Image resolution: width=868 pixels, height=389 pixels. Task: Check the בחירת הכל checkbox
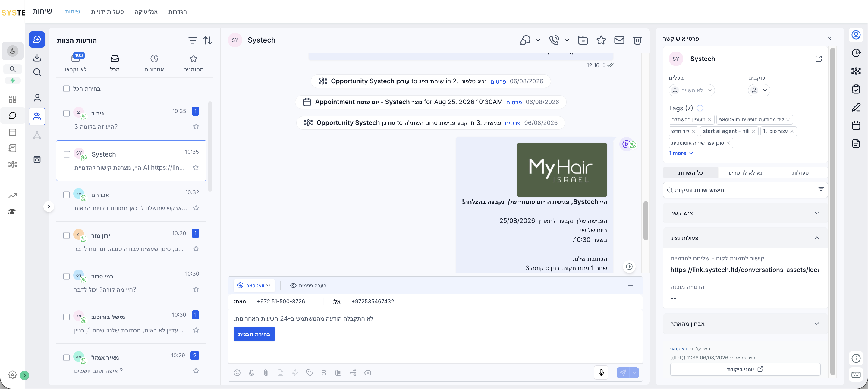pos(66,89)
